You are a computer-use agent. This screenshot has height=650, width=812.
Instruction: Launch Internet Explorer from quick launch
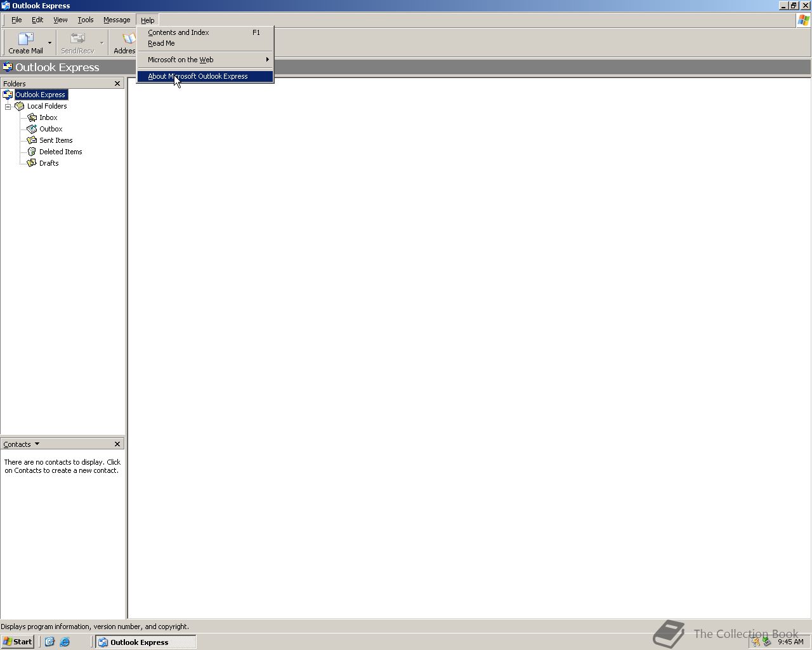click(65, 642)
